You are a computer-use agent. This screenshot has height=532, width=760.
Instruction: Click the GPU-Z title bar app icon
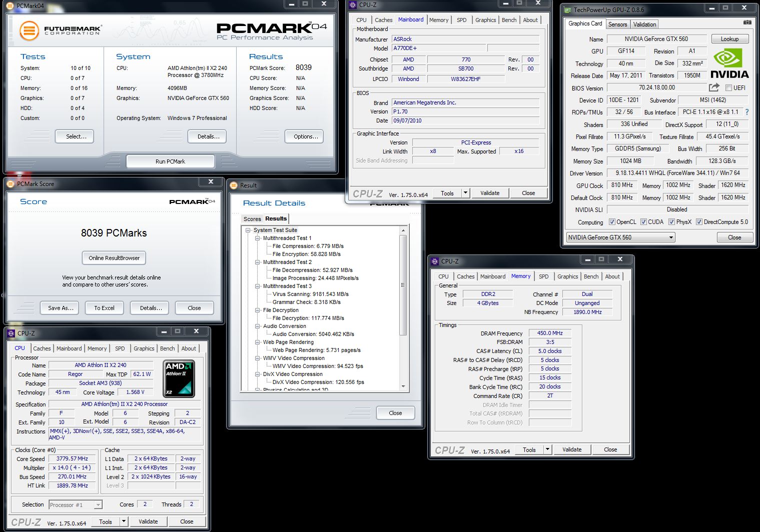coord(567,9)
